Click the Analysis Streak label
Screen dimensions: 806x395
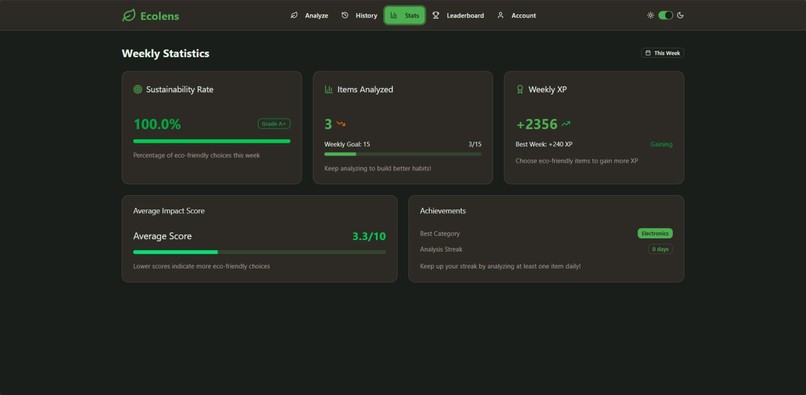click(x=441, y=249)
